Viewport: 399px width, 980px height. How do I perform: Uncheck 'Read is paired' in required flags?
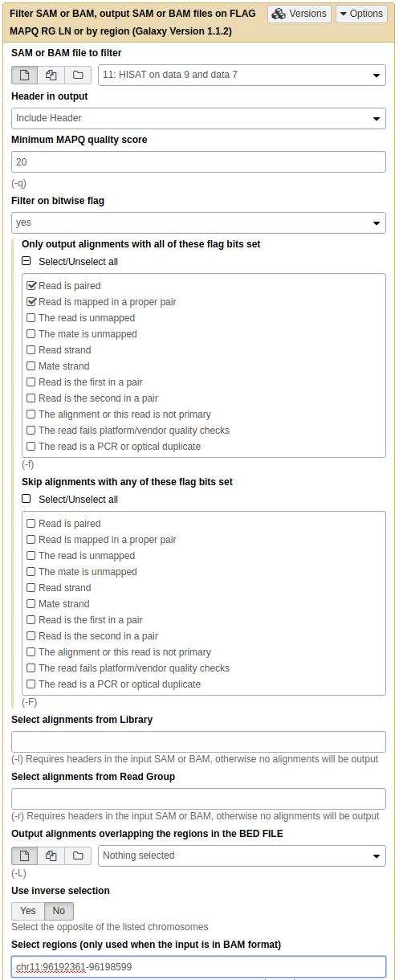point(31,285)
